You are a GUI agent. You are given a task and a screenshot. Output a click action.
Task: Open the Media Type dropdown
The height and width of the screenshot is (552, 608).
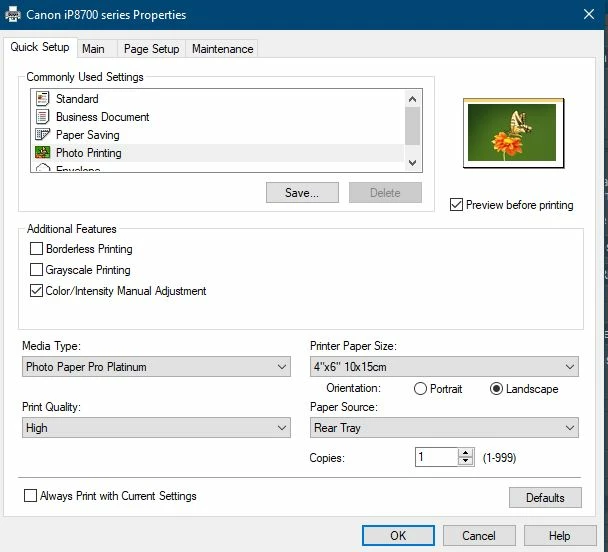(x=156, y=367)
